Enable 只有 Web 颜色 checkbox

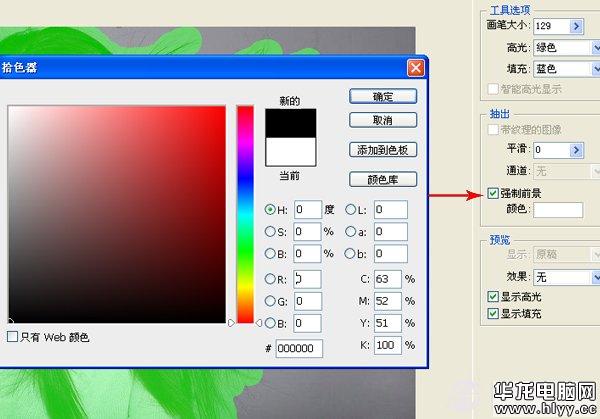click(x=13, y=337)
